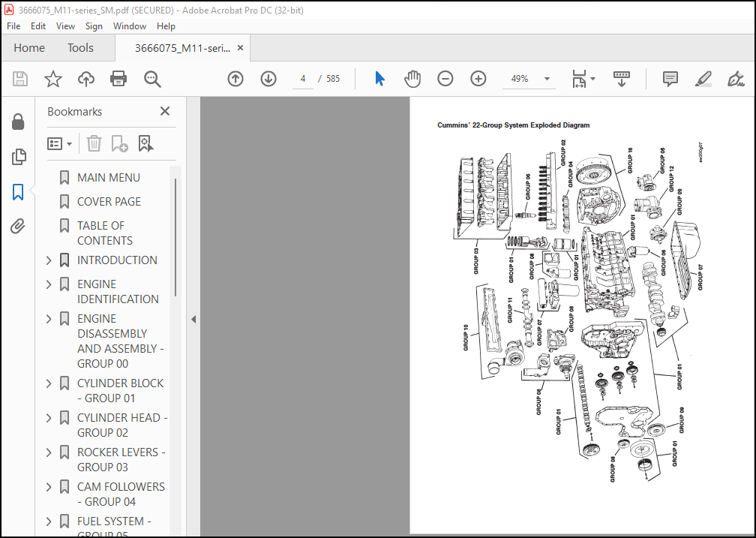Click the total pages 585 label
756x538 pixels.
(x=333, y=79)
